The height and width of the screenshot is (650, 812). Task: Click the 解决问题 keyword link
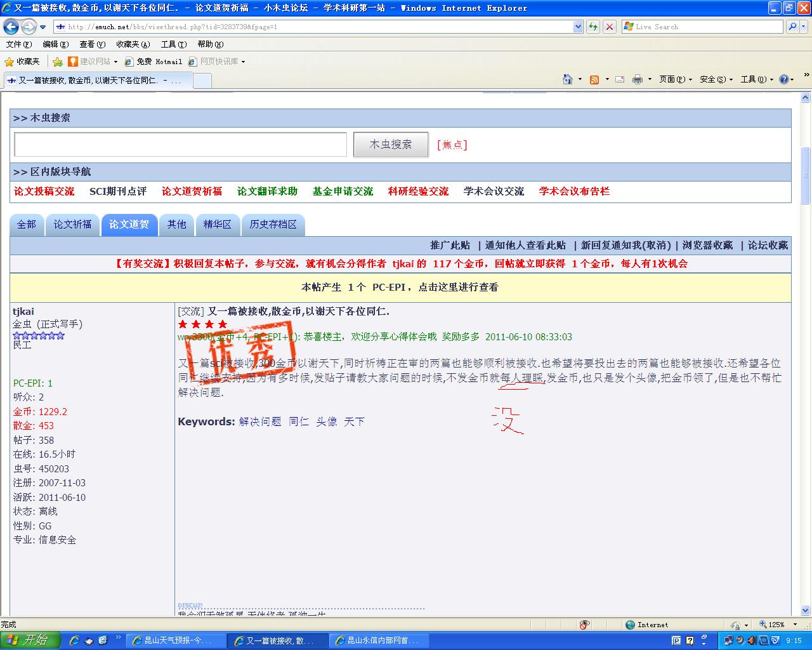coord(260,421)
